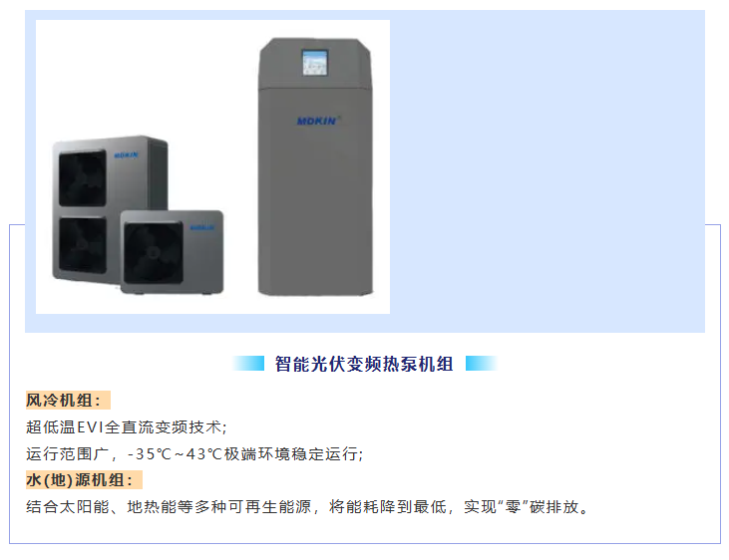Image resolution: width=729 pixels, height=560 pixels.
Task: Click the heat pump product image
Action: point(213,166)
